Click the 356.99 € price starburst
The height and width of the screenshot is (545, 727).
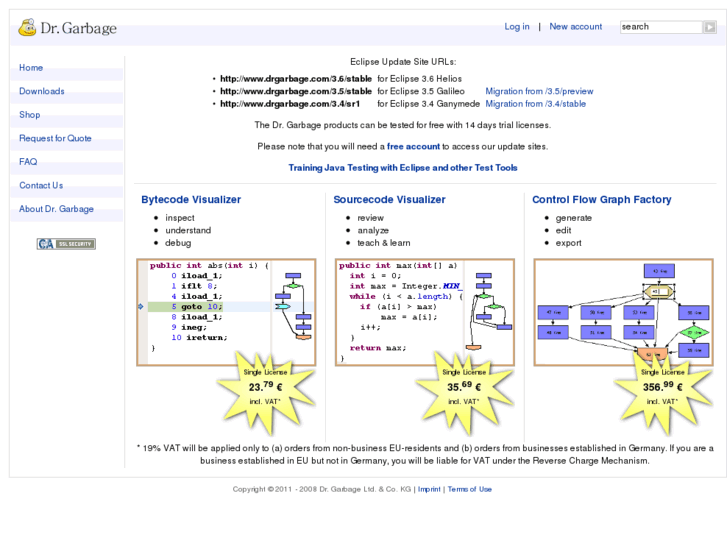662,392
